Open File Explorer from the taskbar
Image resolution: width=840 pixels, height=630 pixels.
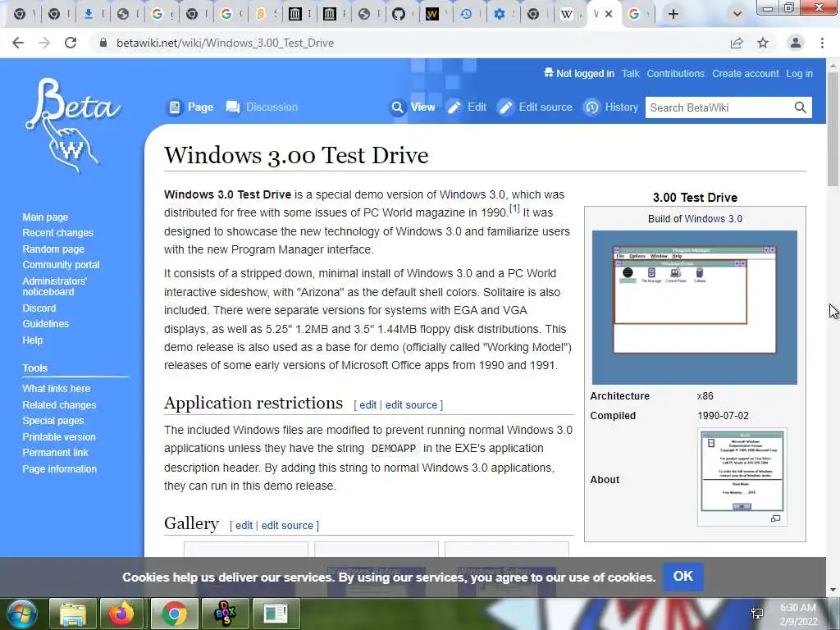[x=73, y=614]
